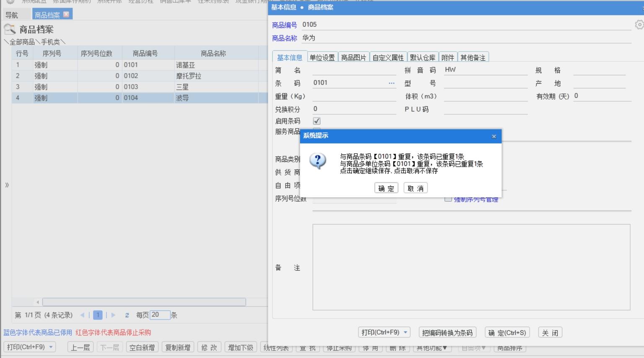Click the 商品档案 search magnifier icon
Screen dimensions: 644x358
[10, 29]
